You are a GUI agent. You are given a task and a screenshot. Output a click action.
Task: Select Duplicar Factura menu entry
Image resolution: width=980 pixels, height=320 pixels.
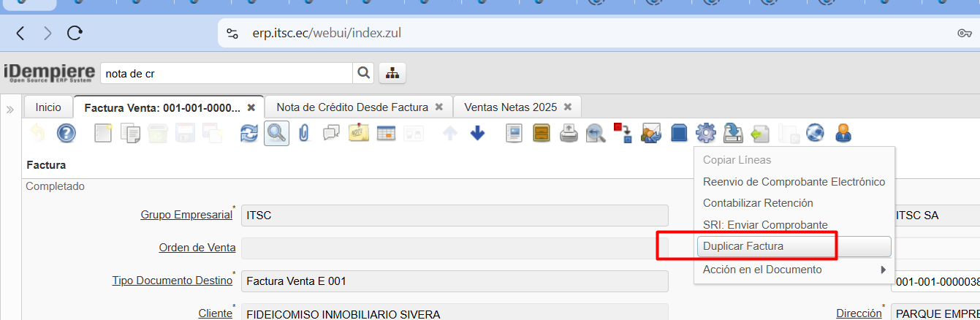pyautogui.click(x=743, y=246)
